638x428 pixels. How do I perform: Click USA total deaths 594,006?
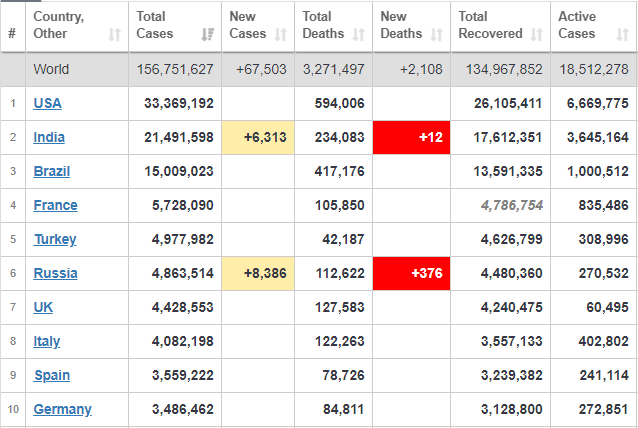point(340,103)
